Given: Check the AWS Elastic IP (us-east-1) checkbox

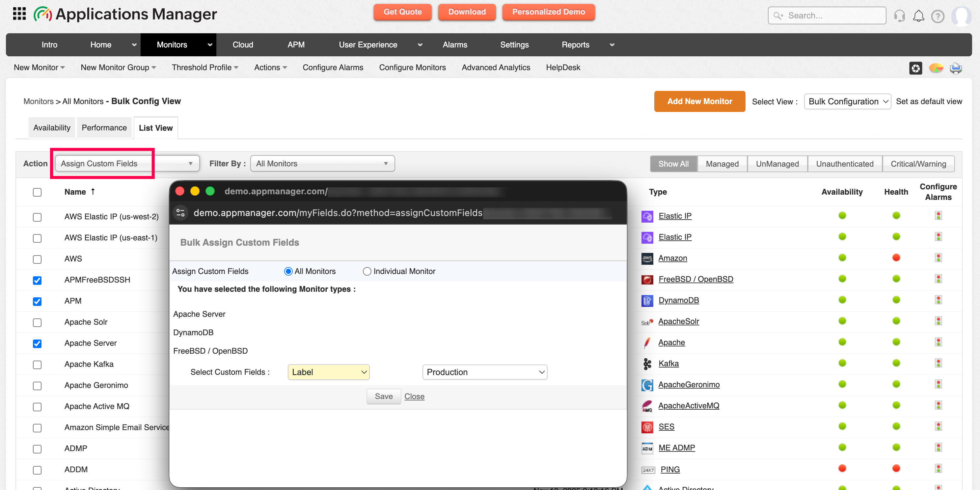Looking at the screenshot, I should coord(37,238).
